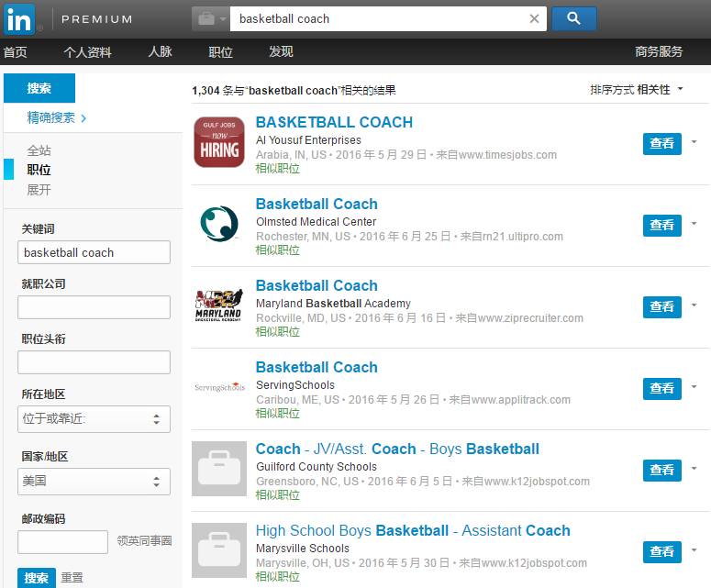The height and width of the screenshot is (588, 711).
Task: Open the 商务服务 menu
Action: coord(659,51)
